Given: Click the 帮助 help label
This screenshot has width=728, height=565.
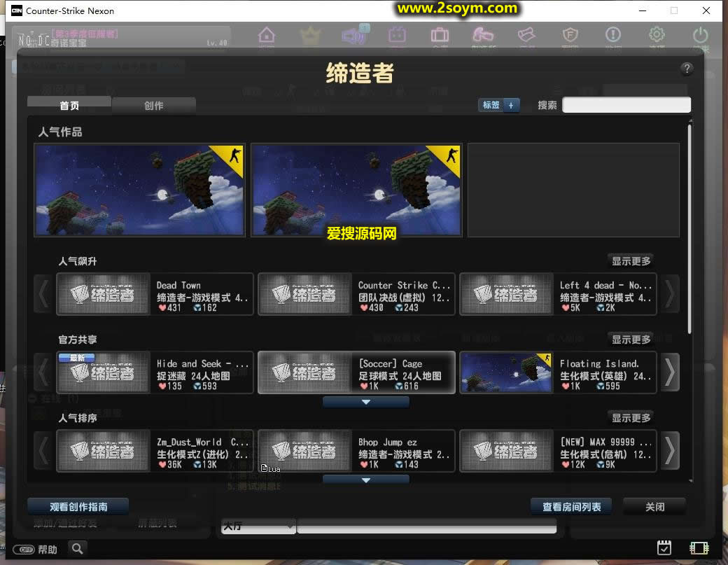Looking at the screenshot, I should click(x=48, y=550).
